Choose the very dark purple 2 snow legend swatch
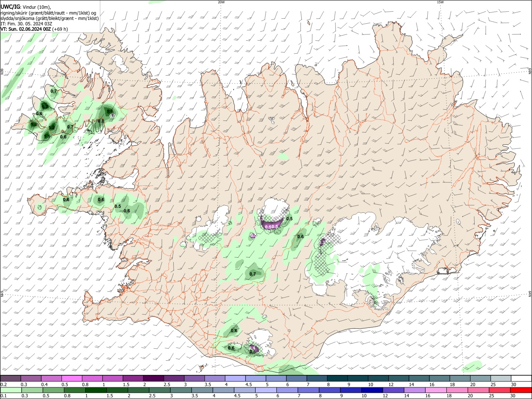 [153, 378]
